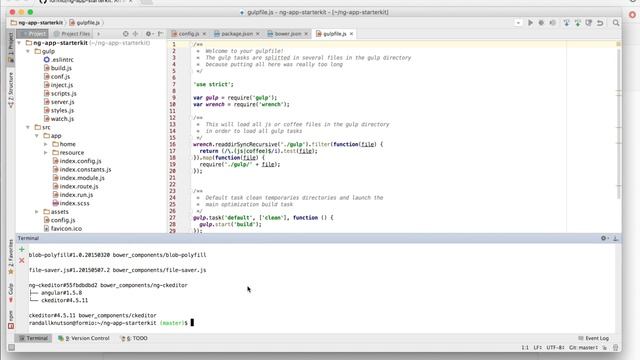This screenshot has width=640, height=360.
Task: Click Hide Terminal panel icon
Action: click(x=616, y=238)
